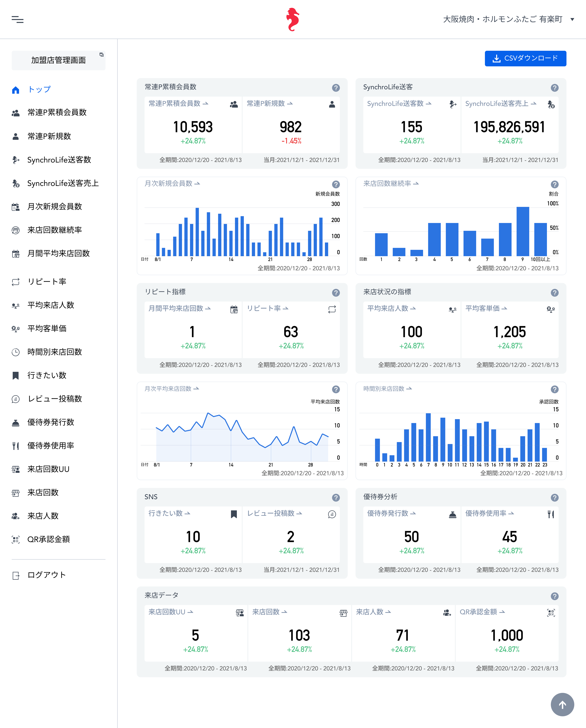Click help icon on 来店回数継続率 chart
This screenshot has width=586, height=728.
(554, 184)
